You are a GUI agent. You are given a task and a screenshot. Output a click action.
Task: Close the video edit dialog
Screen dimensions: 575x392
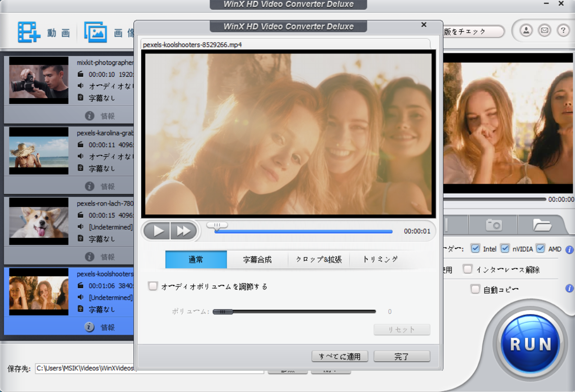[424, 25]
